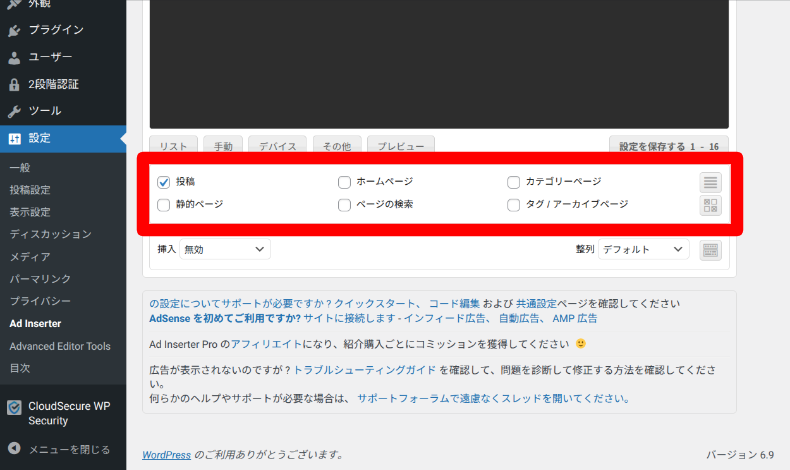Viewport: 790px width, 470px height.
Task: Click the grid icon beside タグ / アーカイブページ
Action: click(710, 206)
